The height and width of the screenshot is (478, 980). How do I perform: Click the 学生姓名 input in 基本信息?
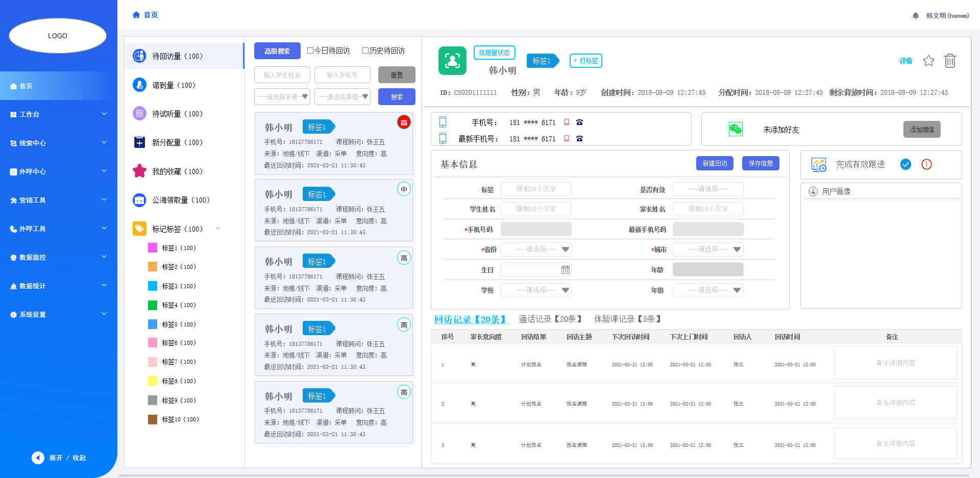point(536,209)
